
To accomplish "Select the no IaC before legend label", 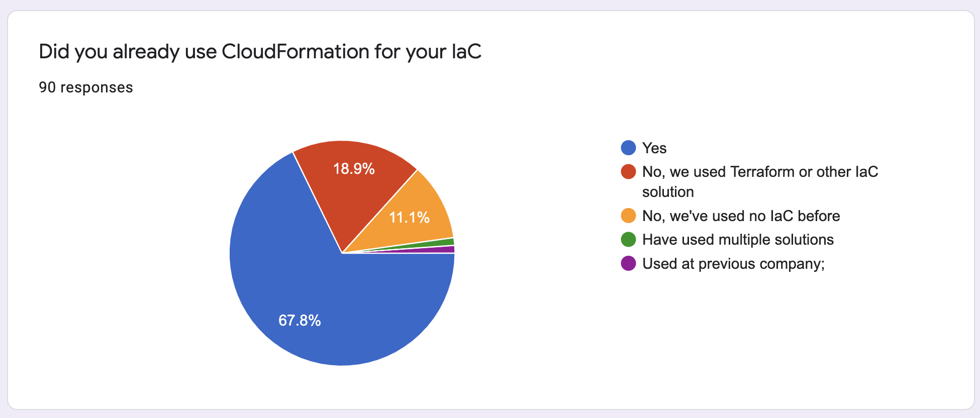I will pyautogui.click(x=741, y=216).
